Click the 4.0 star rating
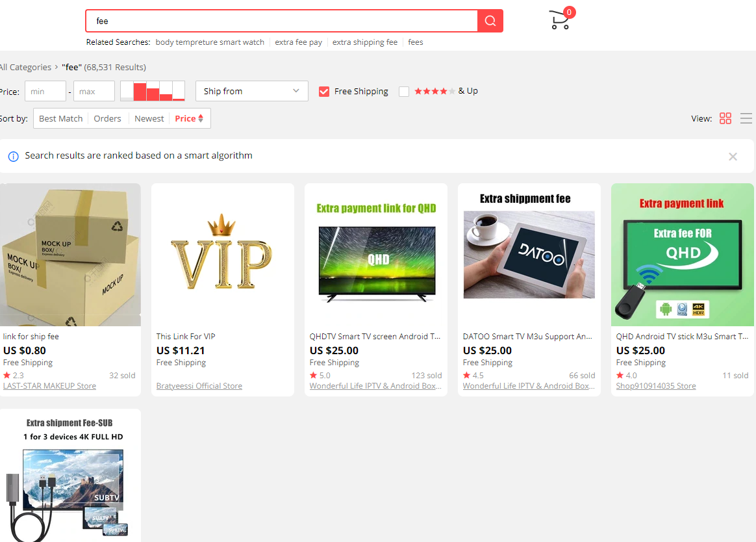756x542 pixels. [x=627, y=375]
